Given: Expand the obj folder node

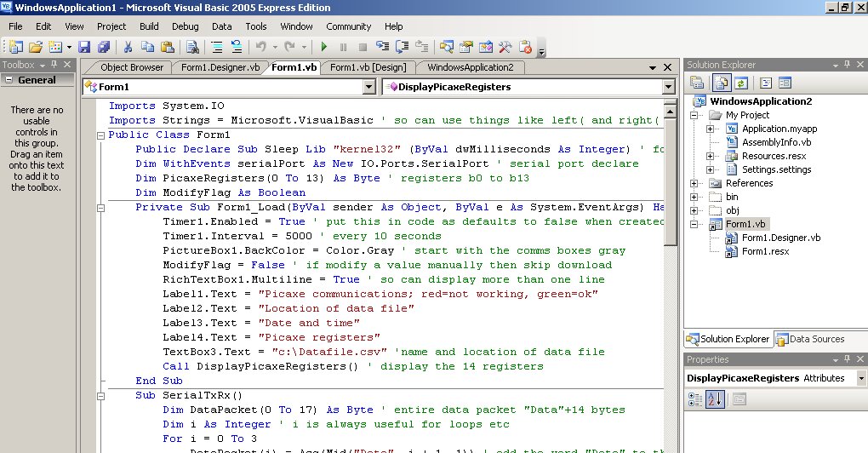Looking at the screenshot, I should point(694,210).
